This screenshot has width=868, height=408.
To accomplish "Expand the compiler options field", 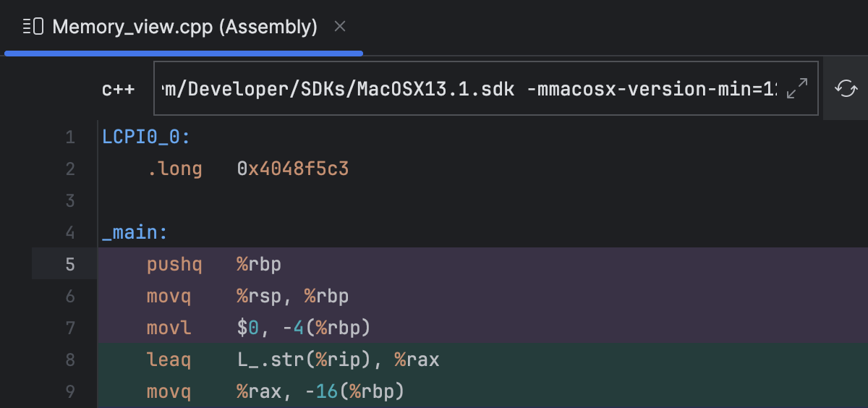I will 796,89.
